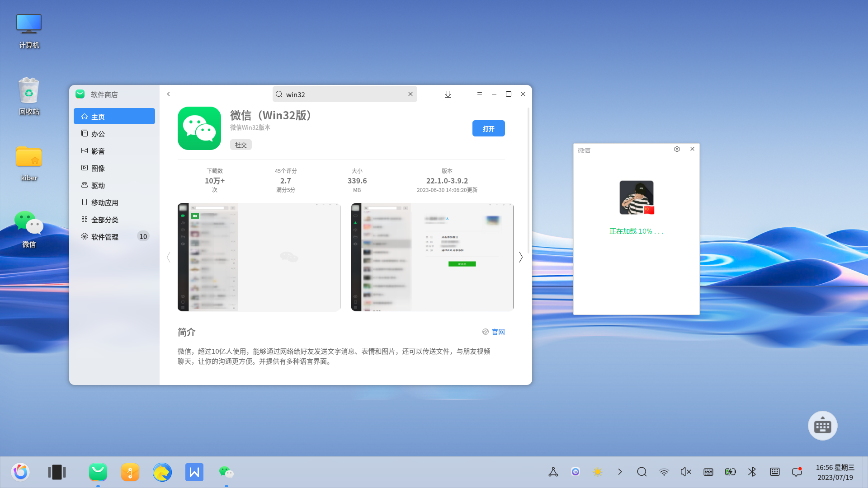868x488 pixels.
Task: Select 移动应用 in sidebar
Action: (114, 202)
